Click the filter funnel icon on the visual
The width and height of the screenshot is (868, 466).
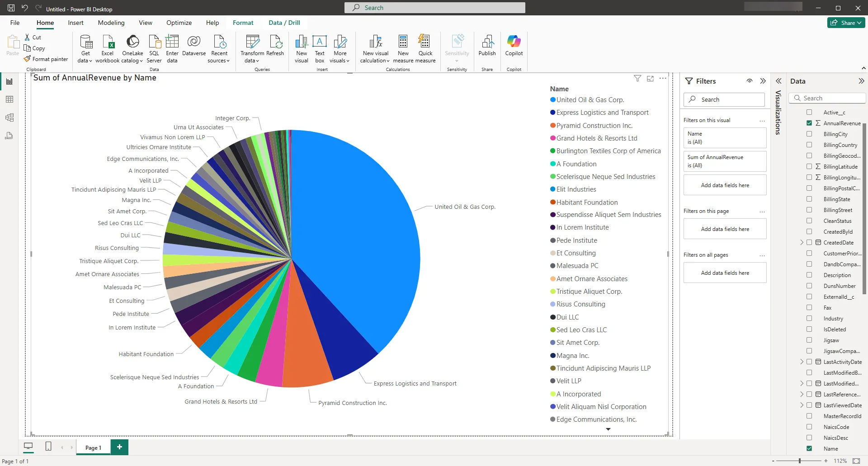click(637, 79)
